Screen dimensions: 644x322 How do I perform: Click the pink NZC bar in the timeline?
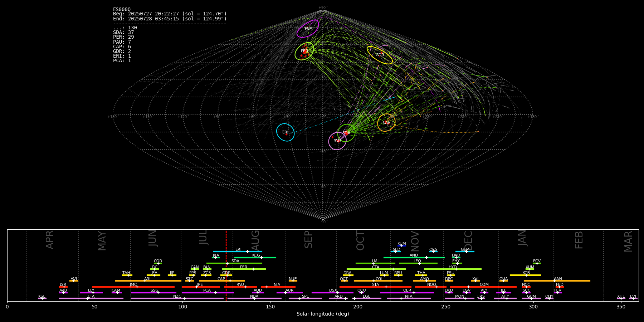177,298
